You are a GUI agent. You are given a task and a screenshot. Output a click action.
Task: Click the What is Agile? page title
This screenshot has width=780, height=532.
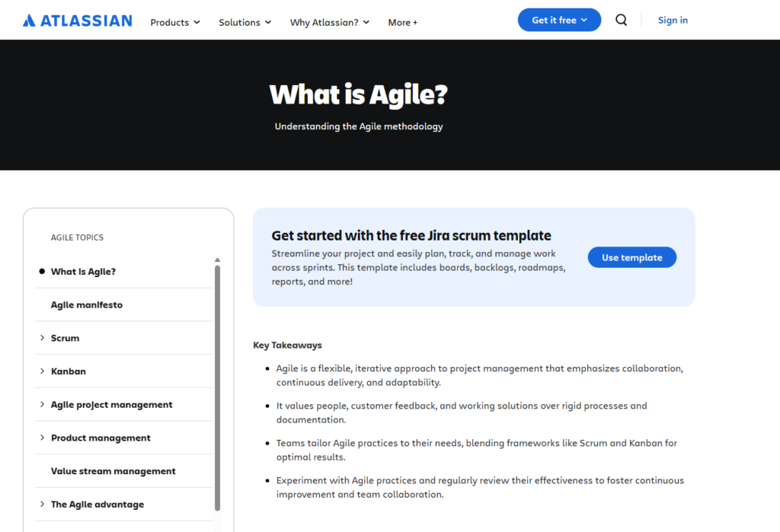(x=358, y=94)
